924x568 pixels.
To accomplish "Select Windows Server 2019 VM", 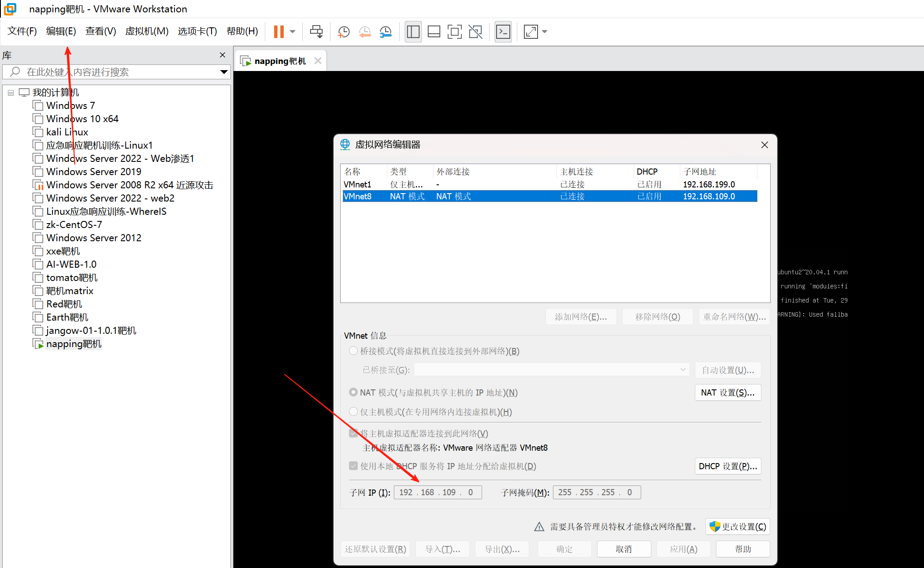I will coord(94,172).
